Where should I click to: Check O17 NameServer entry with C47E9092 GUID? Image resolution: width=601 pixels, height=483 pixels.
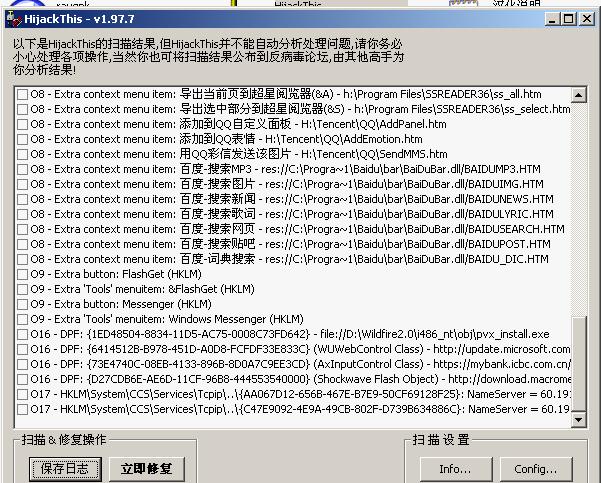click(22, 409)
